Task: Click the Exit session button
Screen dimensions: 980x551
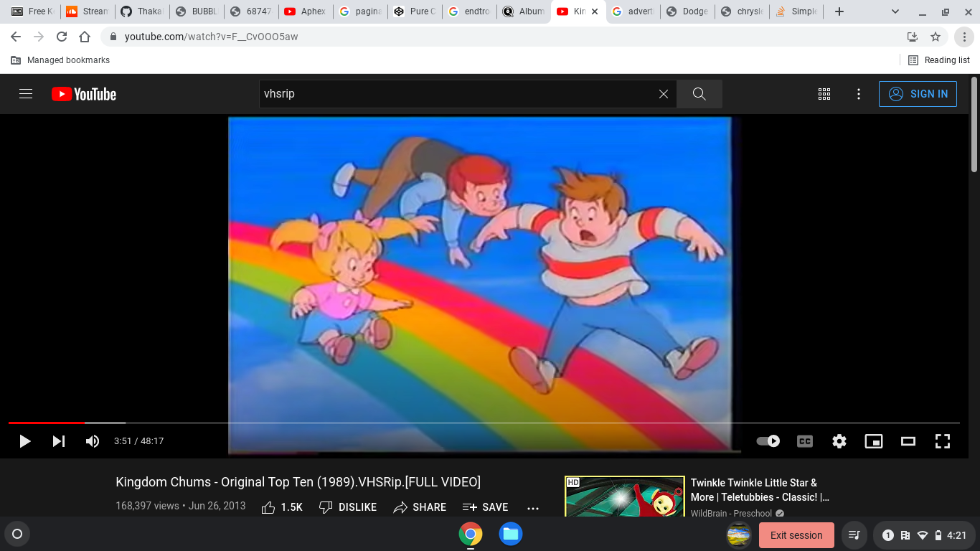Action: 796,535
